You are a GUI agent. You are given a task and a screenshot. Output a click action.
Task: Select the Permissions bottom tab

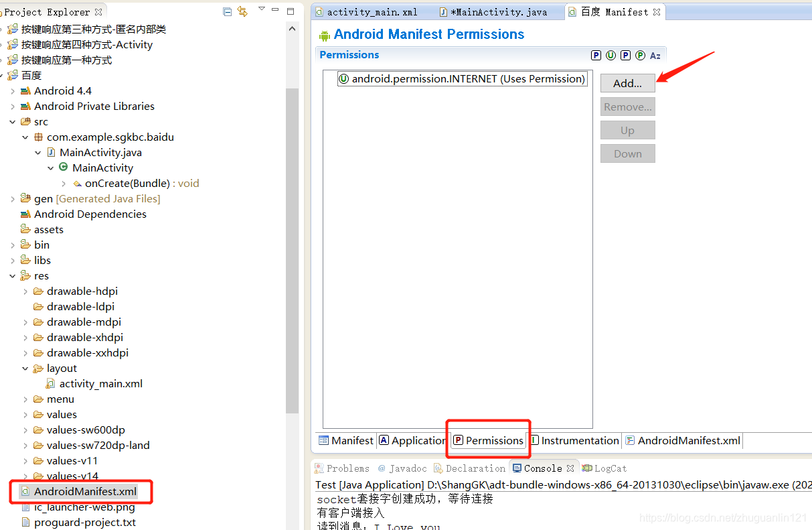(488, 440)
